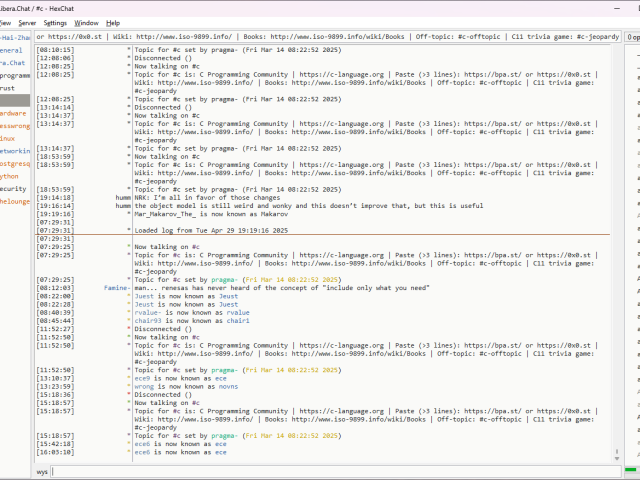
Task: Select the networking channel entry
Action: pos(15,151)
